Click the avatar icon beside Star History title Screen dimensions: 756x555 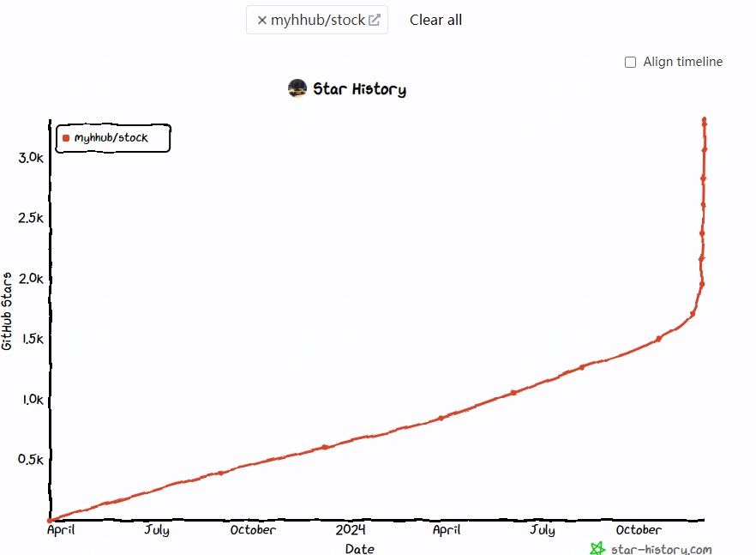(297, 88)
